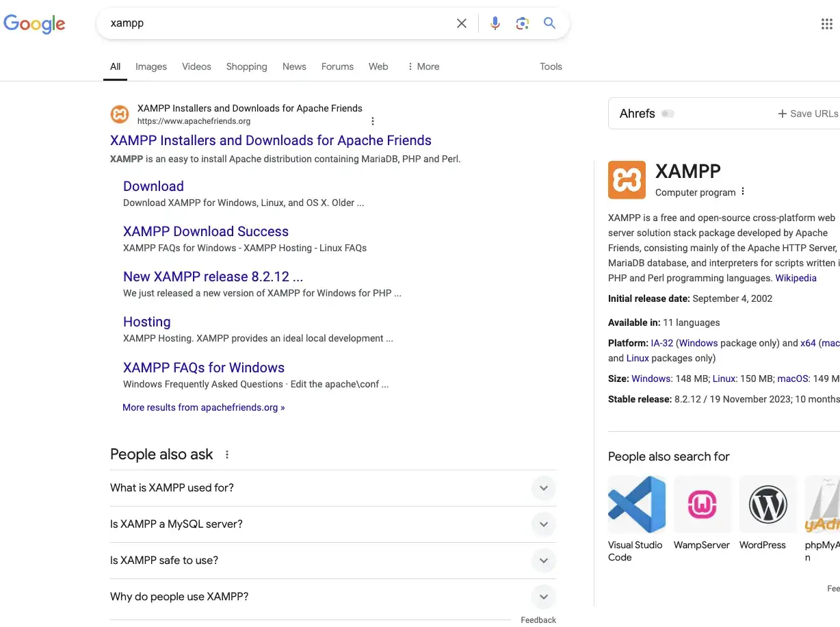Open the Google apps grid
Screen dimensions: 840x627
click(x=826, y=23)
